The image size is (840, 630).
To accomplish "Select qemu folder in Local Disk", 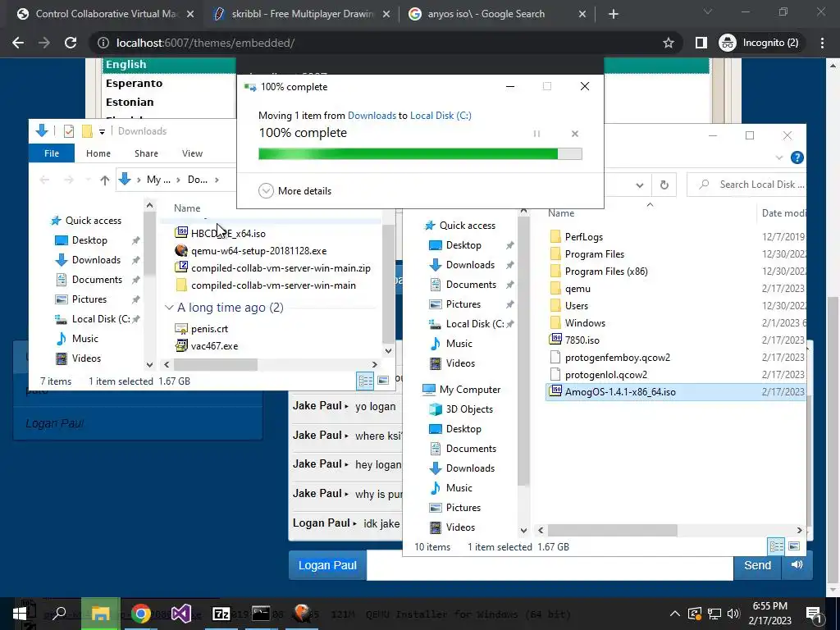I will coord(577,289).
